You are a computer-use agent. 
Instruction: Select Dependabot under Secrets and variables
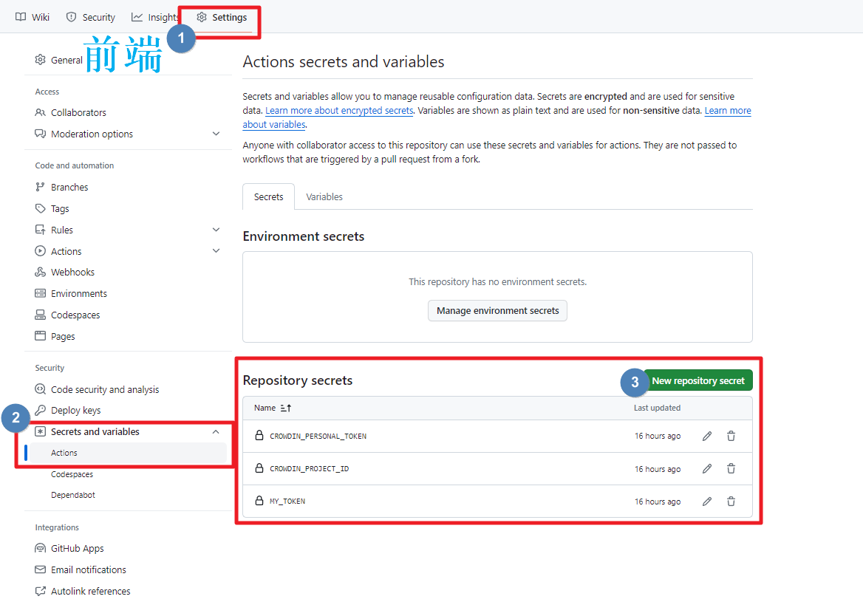(x=73, y=496)
